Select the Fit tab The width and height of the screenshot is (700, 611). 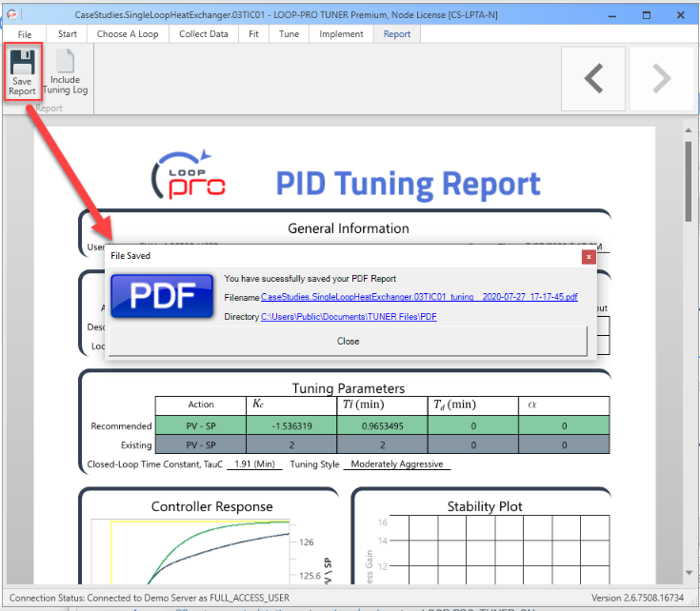(253, 34)
